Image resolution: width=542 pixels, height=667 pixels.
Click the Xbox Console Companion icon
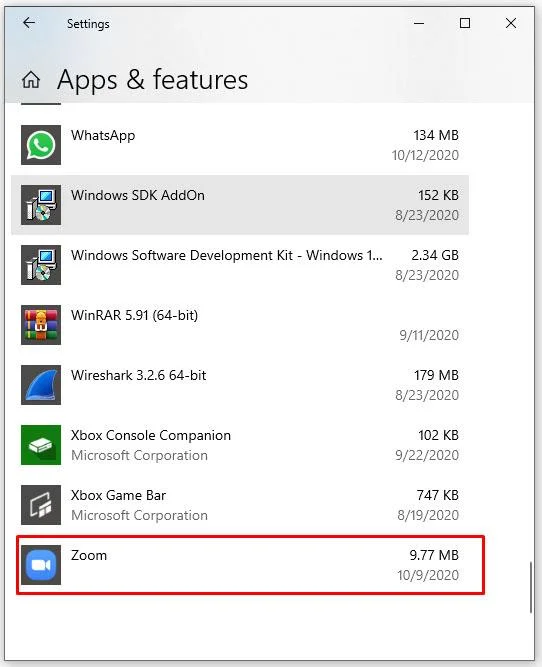pos(41,445)
